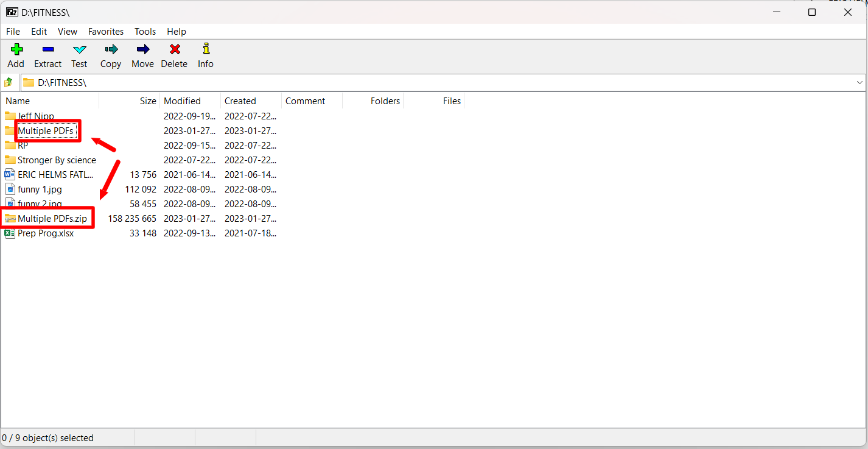Open the Favorites menu
The image size is (868, 449).
point(106,32)
